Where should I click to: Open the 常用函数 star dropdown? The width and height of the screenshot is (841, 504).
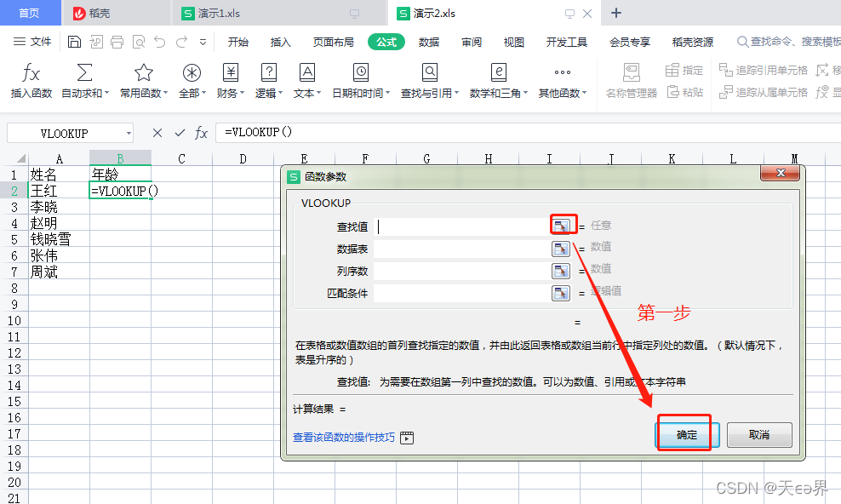click(x=144, y=80)
